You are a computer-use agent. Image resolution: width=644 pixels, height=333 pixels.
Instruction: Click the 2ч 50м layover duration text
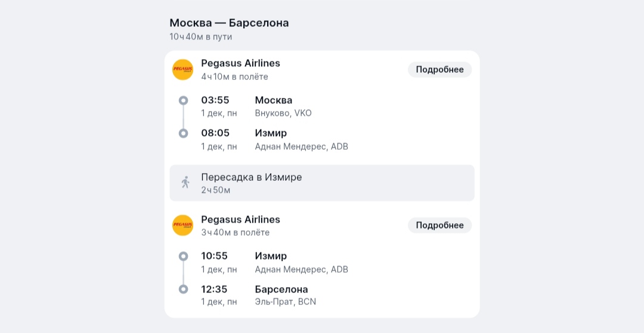pos(215,190)
